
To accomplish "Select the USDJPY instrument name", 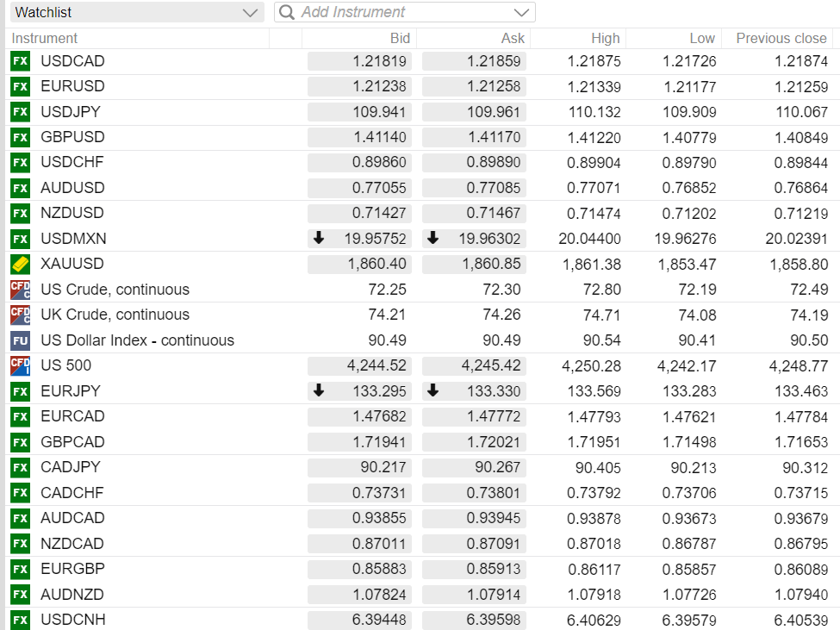I will (x=71, y=112).
